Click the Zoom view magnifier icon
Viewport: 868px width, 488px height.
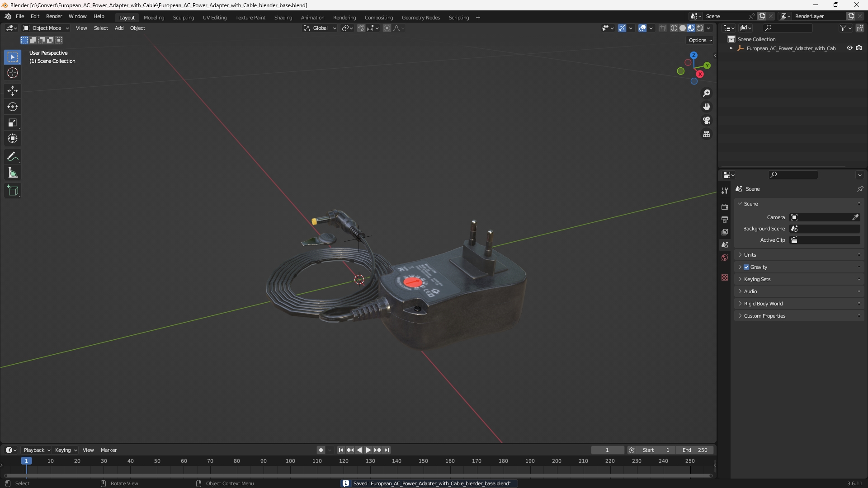coord(707,93)
